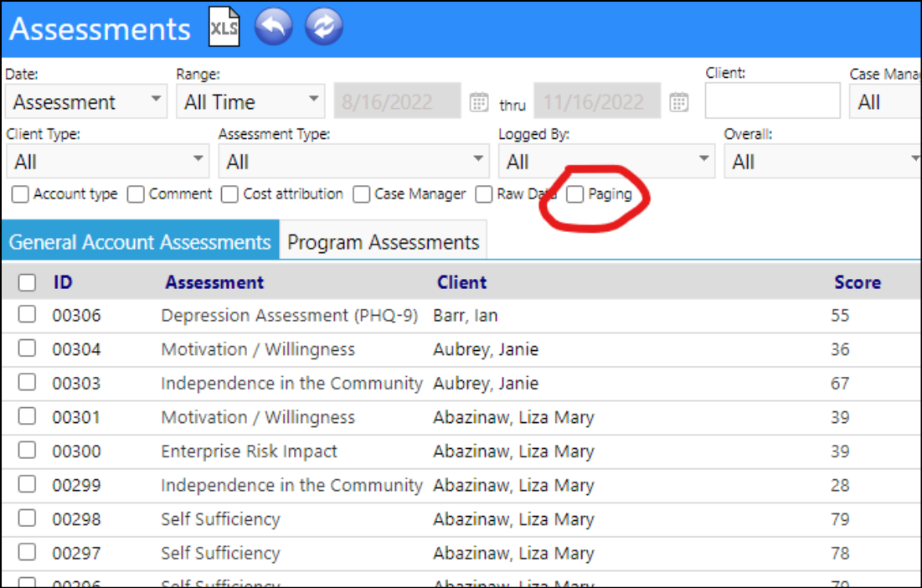
Task: Check the row 00304 checkbox
Action: (x=27, y=348)
